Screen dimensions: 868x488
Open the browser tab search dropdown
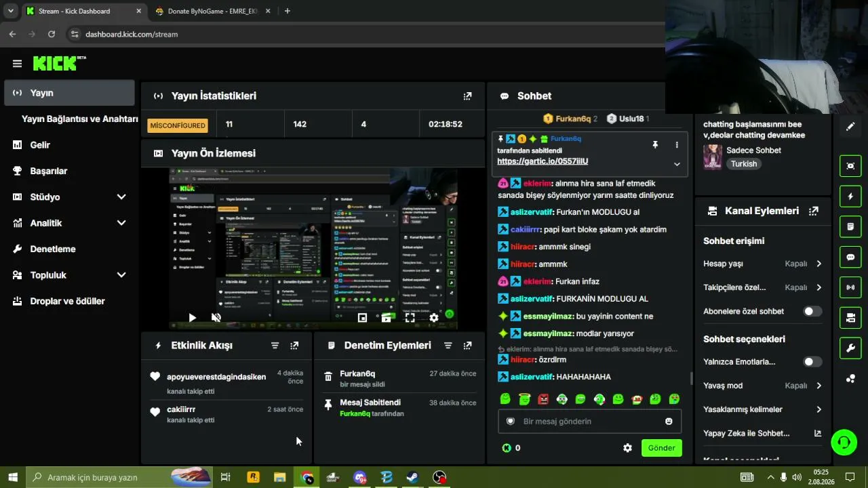pos(10,11)
